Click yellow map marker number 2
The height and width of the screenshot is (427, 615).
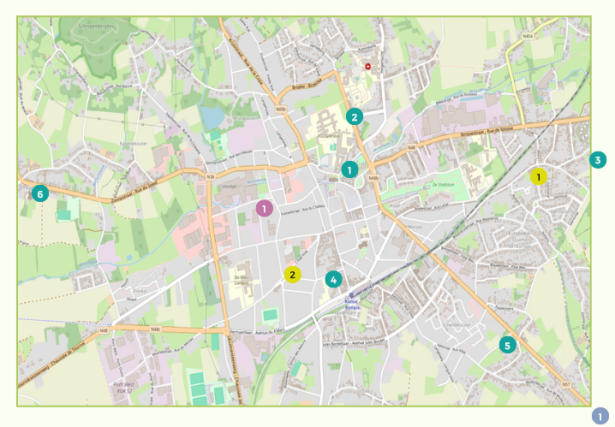(x=292, y=274)
